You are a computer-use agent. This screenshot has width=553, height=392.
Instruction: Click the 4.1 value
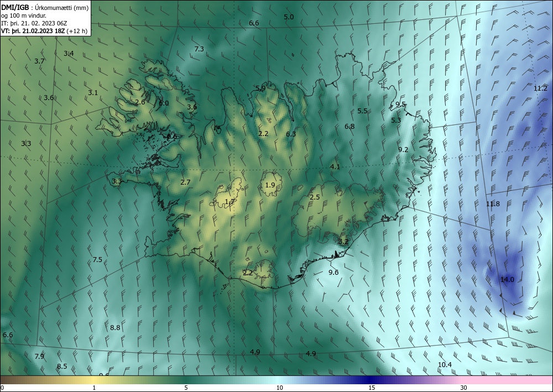335,167
